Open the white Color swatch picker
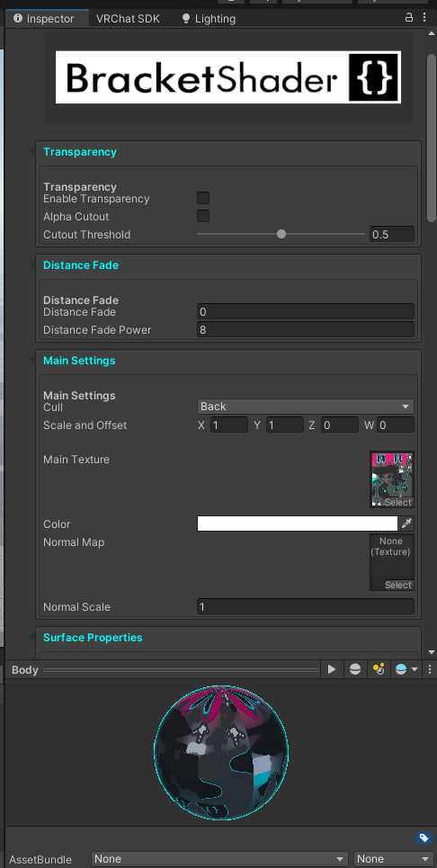Viewport: 437px width, 868px height. point(297,523)
